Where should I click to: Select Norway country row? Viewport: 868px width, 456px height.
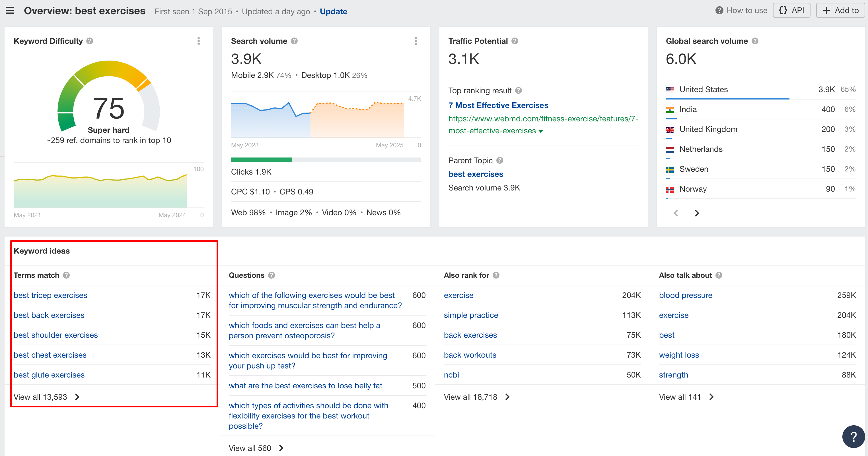point(760,189)
